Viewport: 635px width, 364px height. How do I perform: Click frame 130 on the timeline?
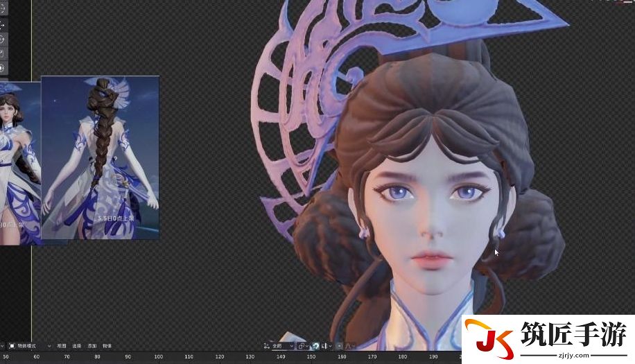250,356
